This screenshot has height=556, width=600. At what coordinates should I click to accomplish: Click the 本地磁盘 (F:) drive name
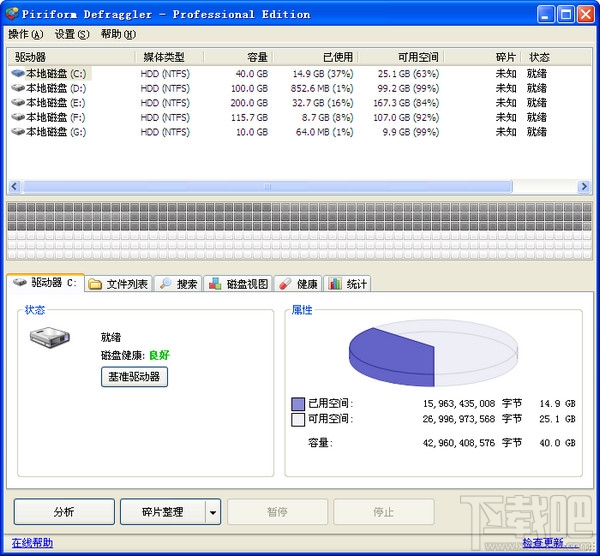pos(56,117)
